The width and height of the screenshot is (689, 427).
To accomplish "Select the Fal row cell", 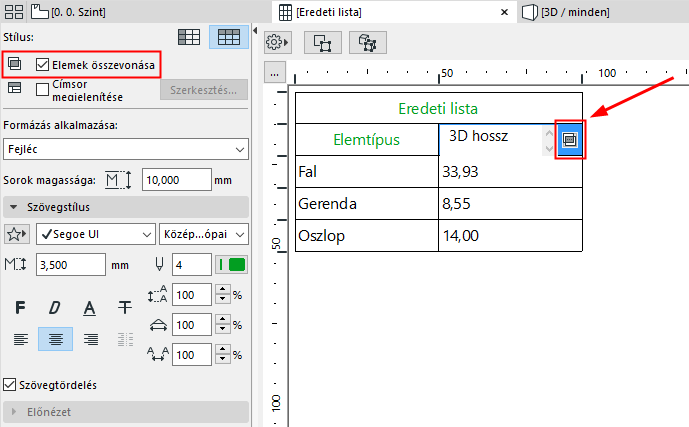I will (x=367, y=171).
